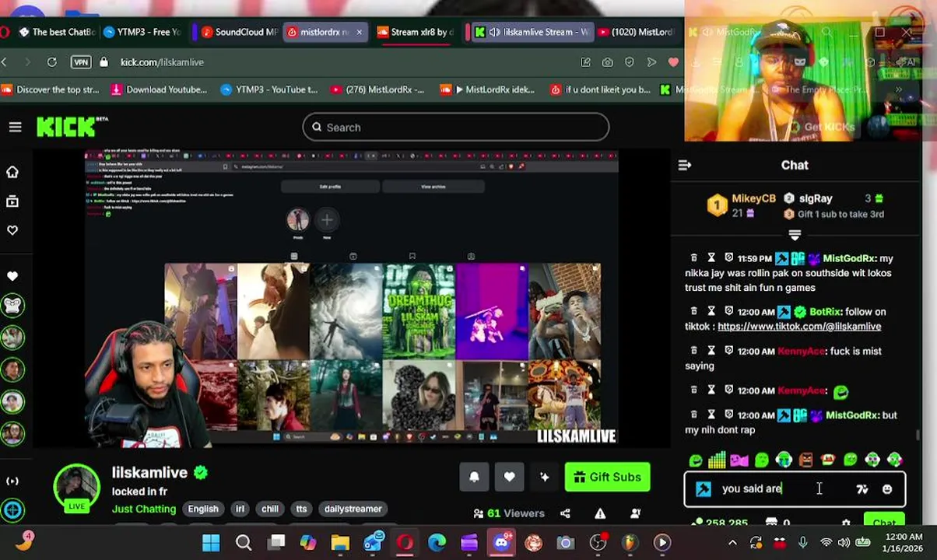The height and width of the screenshot is (560, 937).
Task: Switch to the SoundCloud browser tab
Action: 238,32
